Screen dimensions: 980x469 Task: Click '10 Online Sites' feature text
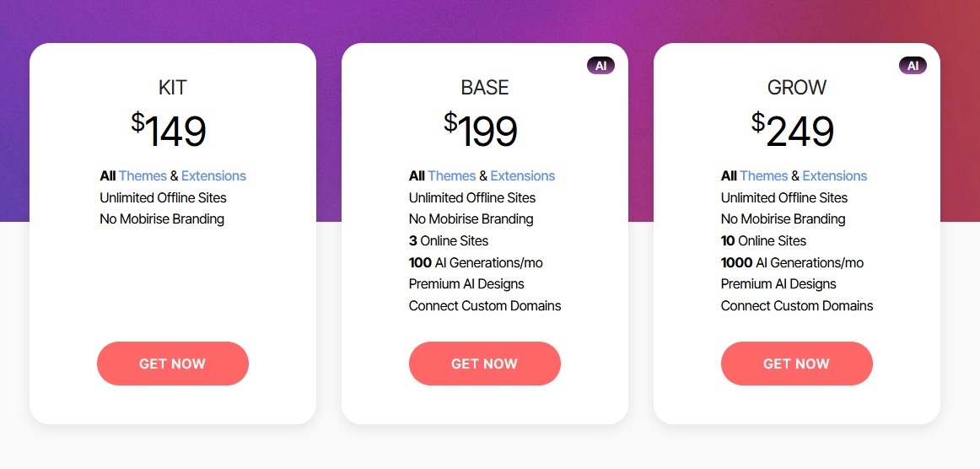[x=764, y=241]
